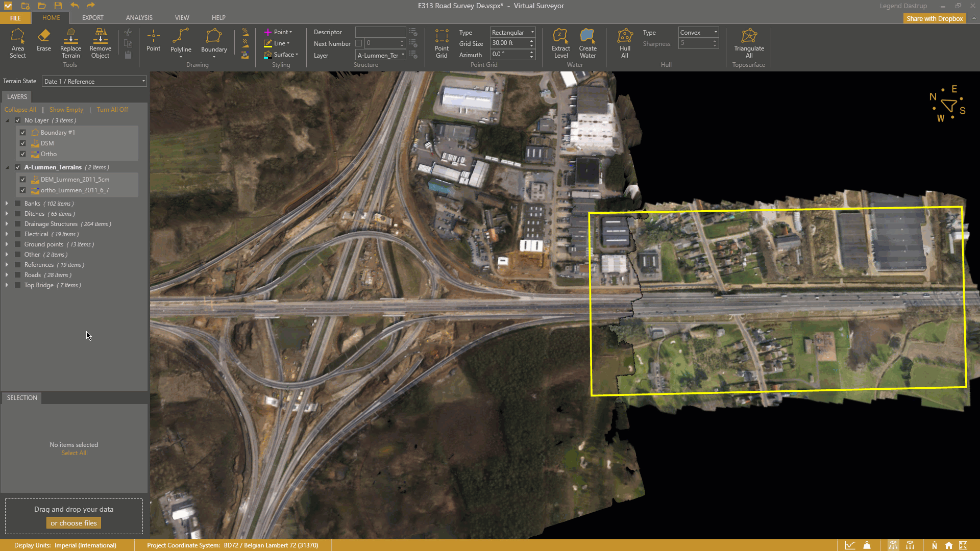Click the Hull All icon
Image resolution: width=980 pixels, height=551 pixels.
625,43
